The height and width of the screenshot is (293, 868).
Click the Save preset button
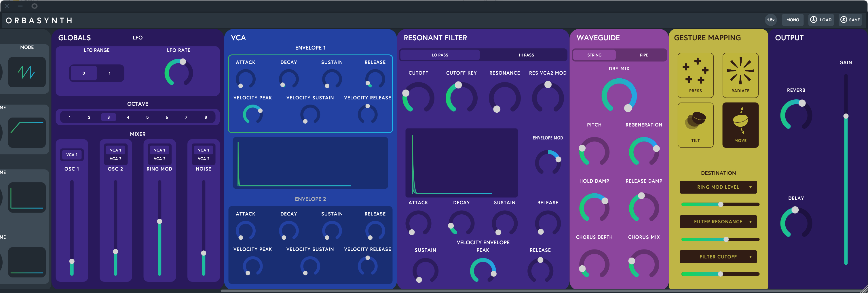pos(850,20)
